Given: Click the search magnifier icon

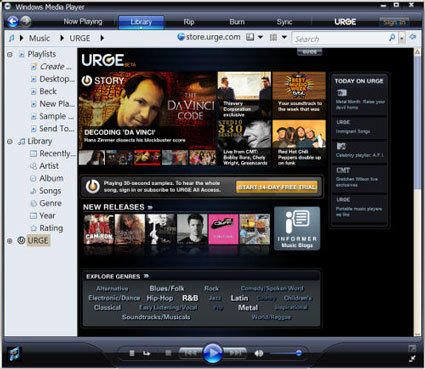Looking at the screenshot, I should click(392, 38).
